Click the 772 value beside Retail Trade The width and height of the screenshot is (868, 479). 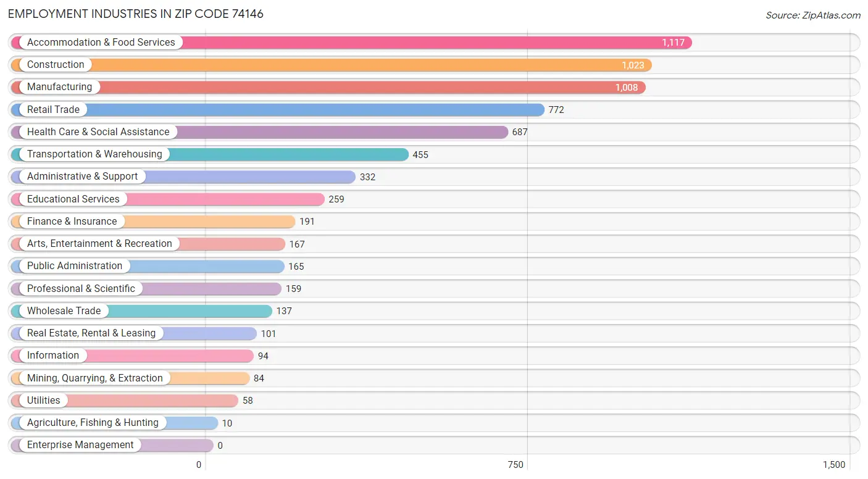(556, 110)
